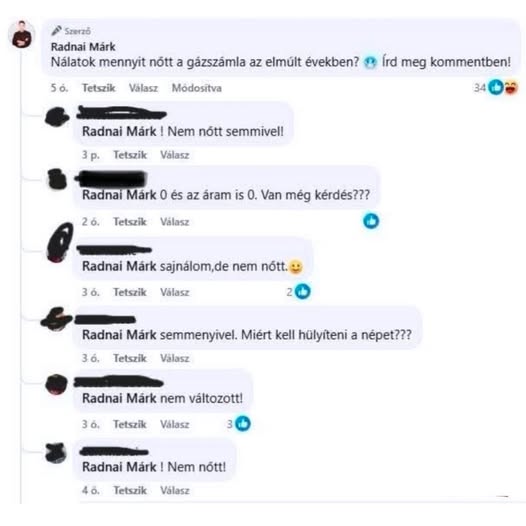Screen dimensions: 526x526
Task: Click Tetszik under 'Nem nőtt semmivel!' comment
Action: (130, 155)
